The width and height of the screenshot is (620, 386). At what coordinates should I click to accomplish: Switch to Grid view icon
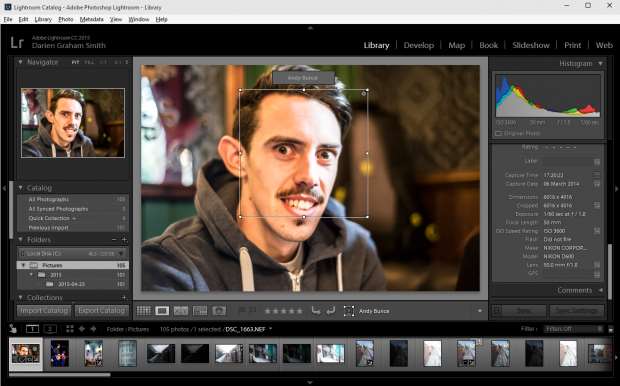144,311
